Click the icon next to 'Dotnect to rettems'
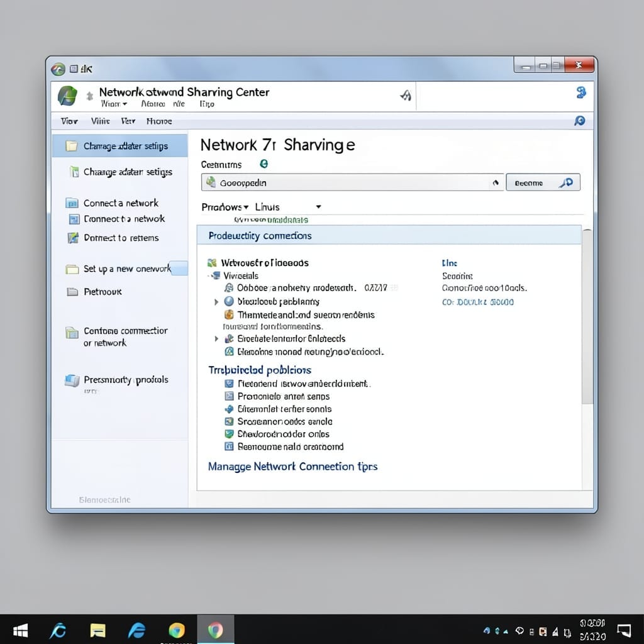 point(73,238)
